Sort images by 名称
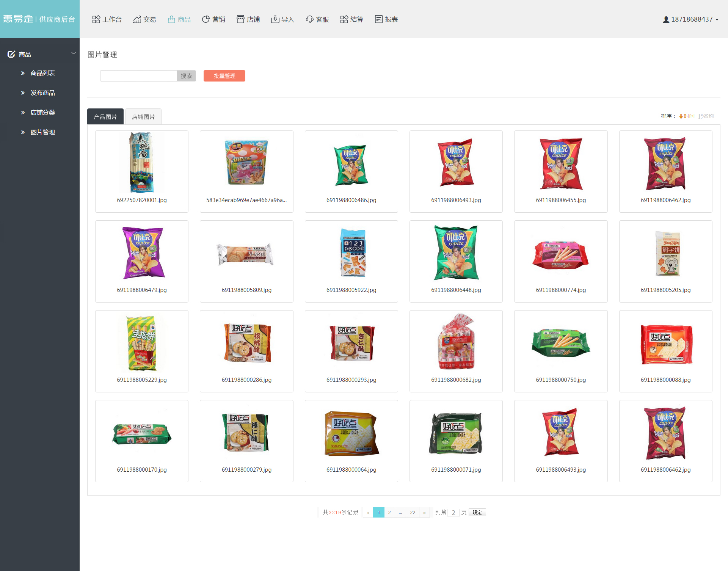This screenshot has width=728, height=571. pos(706,116)
